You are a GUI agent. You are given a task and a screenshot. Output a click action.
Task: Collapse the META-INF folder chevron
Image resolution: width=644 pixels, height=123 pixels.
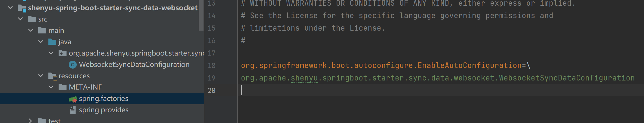51,87
